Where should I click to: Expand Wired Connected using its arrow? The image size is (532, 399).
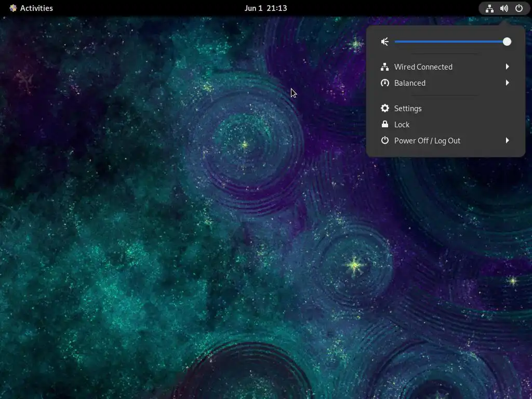(x=507, y=66)
